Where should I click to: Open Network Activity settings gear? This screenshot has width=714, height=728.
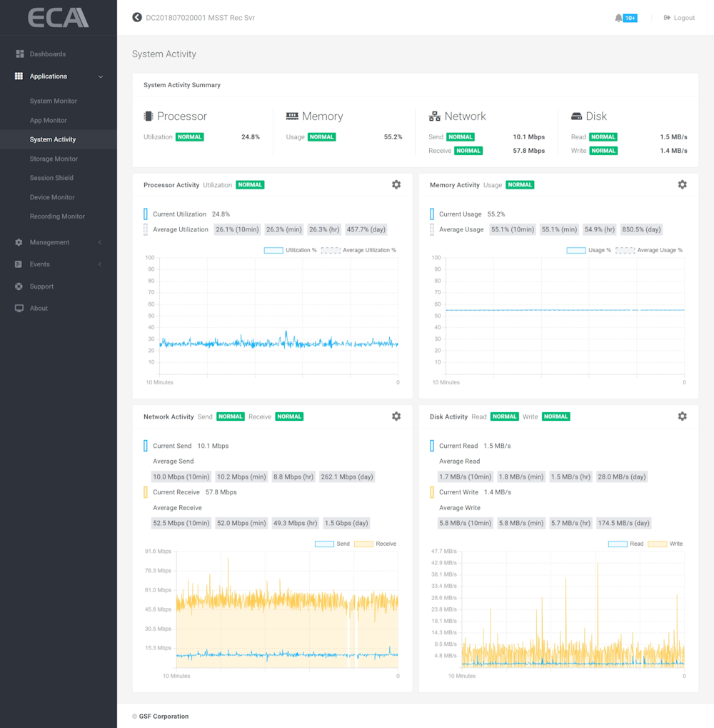coord(396,417)
